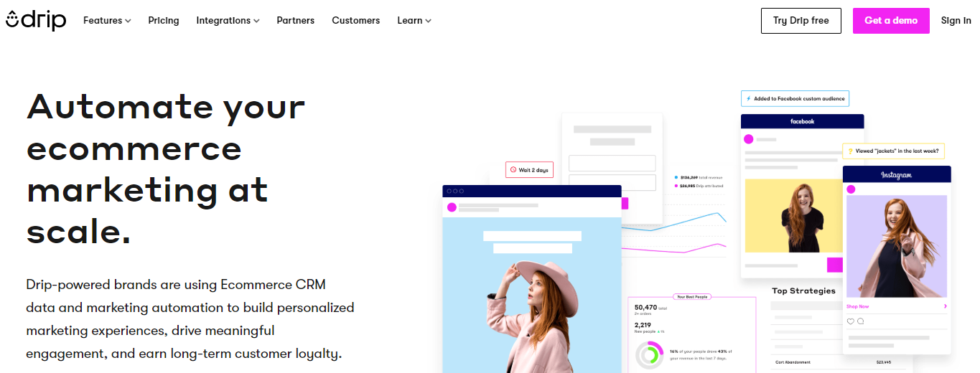The height and width of the screenshot is (373, 980).
Task: Open the Pricing page
Action: tap(164, 21)
